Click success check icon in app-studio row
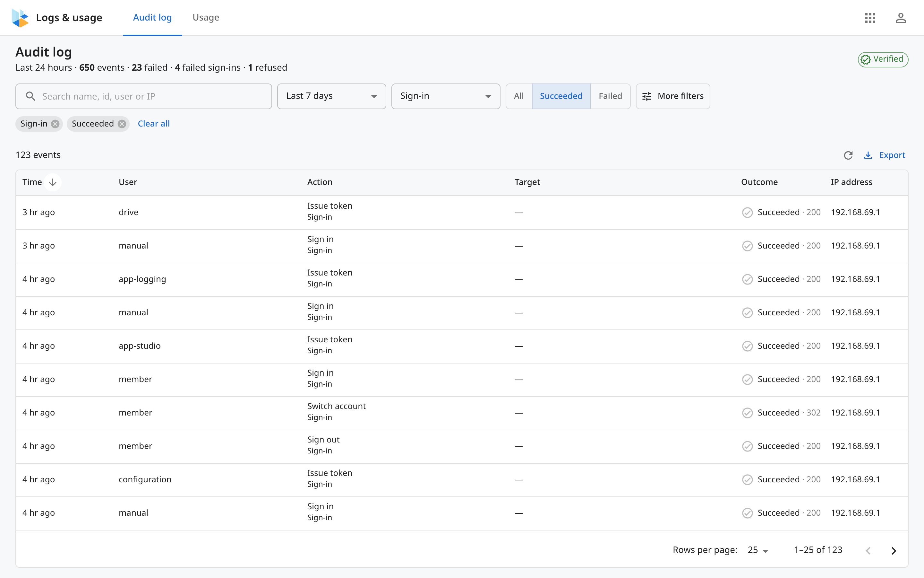The width and height of the screenshot is (924, 578). 747,346
